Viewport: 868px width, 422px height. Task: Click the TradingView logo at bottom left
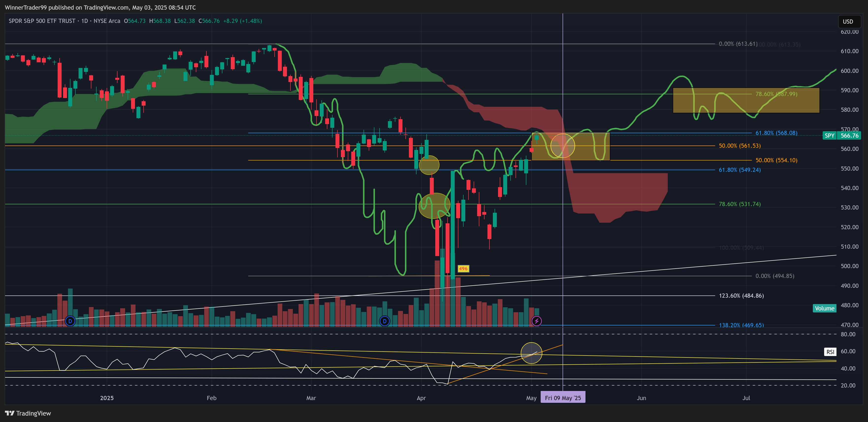click(x=28, y=413)
